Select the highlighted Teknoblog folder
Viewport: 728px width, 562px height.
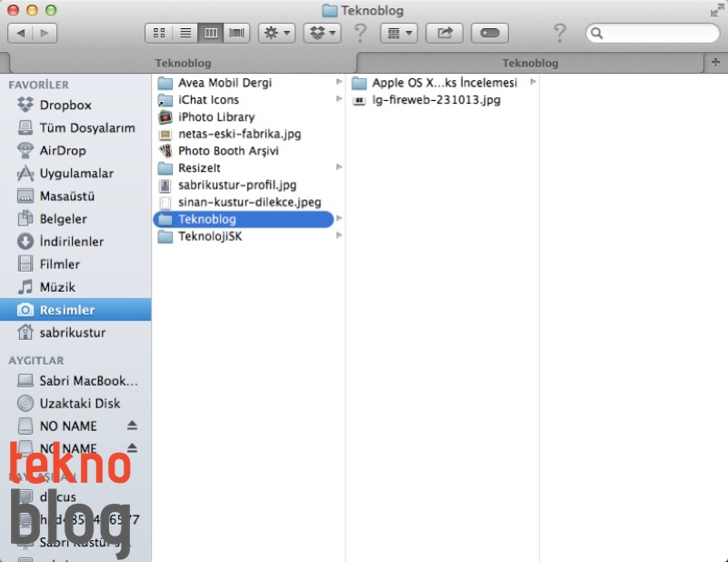tap(244, 219)
